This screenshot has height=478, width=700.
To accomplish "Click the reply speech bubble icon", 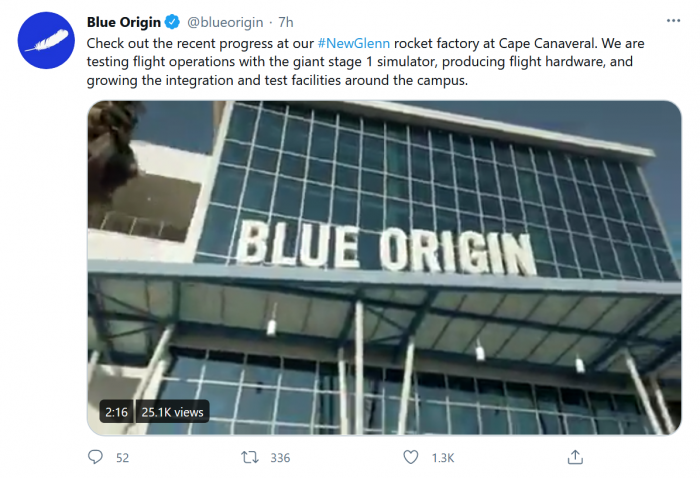I will pyautogui.click(x=96, y=457).
